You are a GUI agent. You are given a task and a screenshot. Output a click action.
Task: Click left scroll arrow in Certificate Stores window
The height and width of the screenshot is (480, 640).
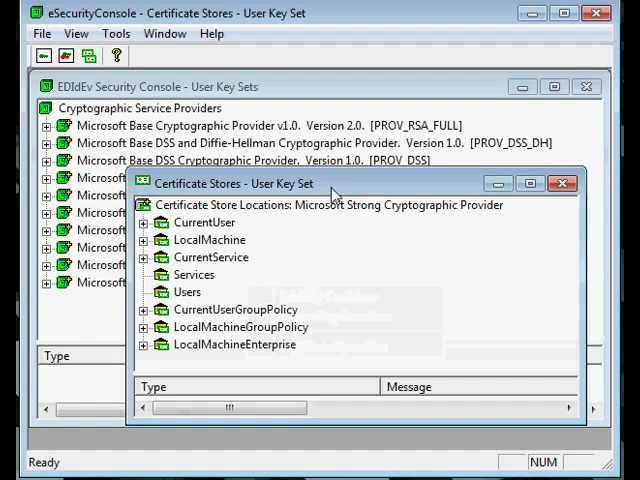tap(142, 408)
